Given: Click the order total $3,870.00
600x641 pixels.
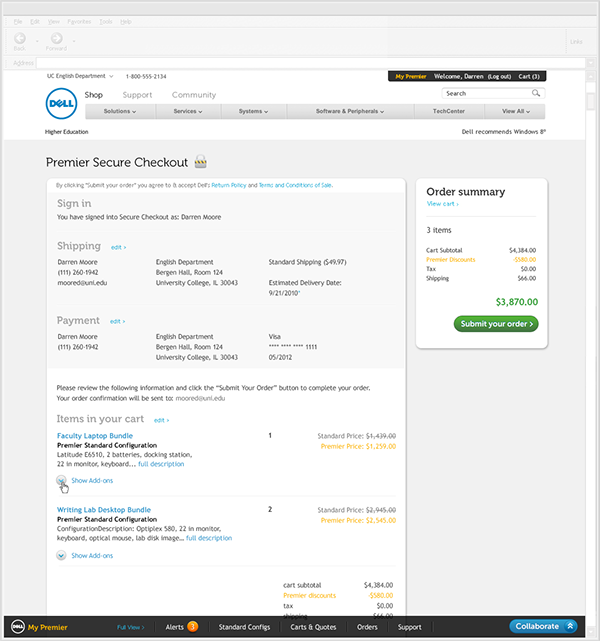Looking at the screenshot, I should [517, 302].
